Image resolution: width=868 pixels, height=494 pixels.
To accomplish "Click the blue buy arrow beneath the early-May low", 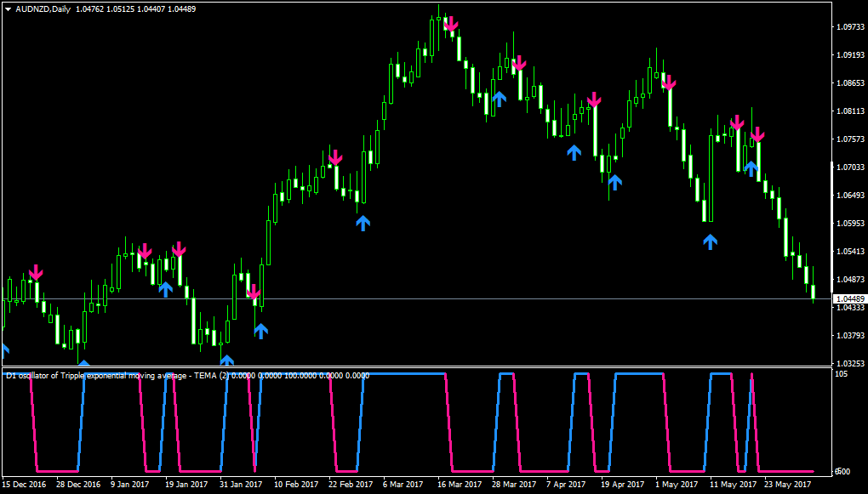I will [x=710, y=241].
